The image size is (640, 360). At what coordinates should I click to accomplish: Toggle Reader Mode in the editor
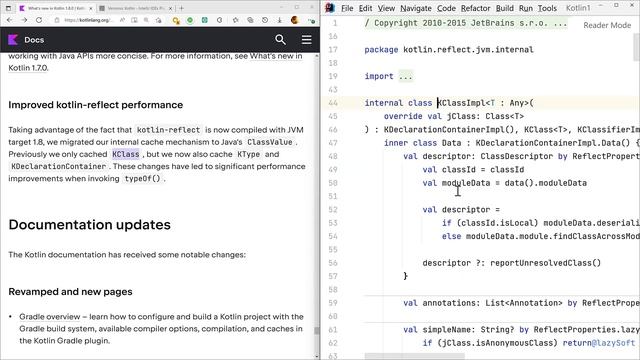(607, 25)
